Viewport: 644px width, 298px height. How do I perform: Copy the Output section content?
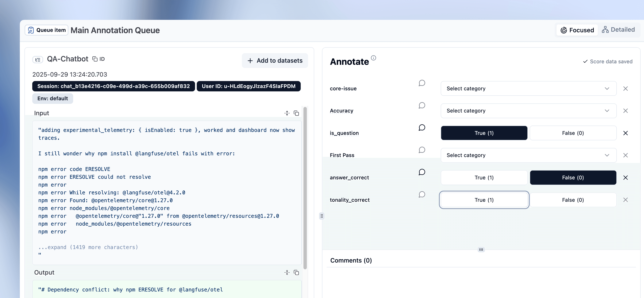click(x=296, y=272)
